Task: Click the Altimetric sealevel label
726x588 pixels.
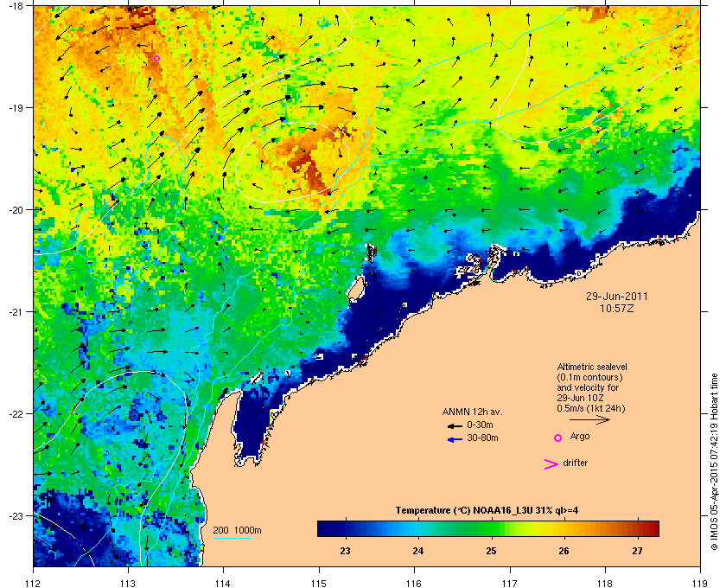Action: click(592, 367)
